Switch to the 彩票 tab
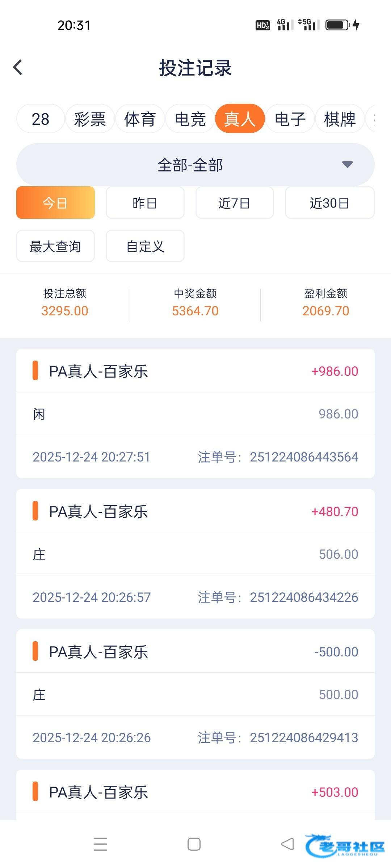Viewport: 391px width, 868px height. [90, 119]
